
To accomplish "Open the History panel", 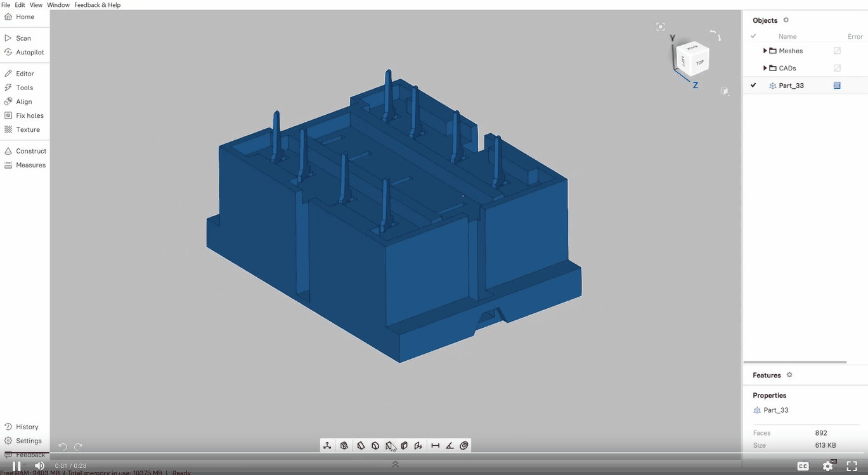I will (22, 427).
